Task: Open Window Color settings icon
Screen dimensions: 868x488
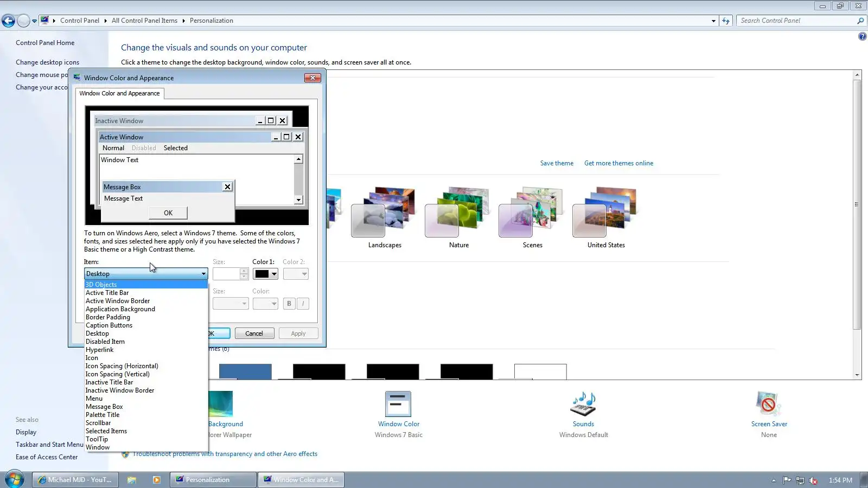Action: coord(398,404)
